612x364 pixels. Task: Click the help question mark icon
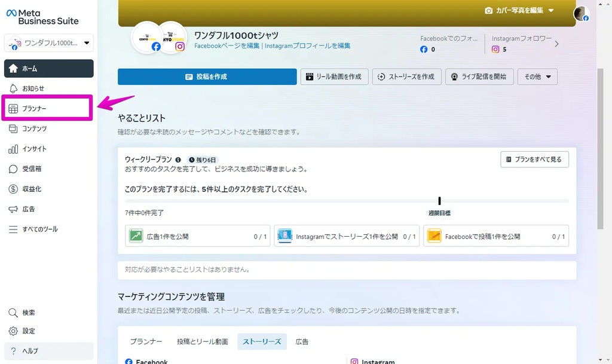pyautogui.click(x=13, y=351)
